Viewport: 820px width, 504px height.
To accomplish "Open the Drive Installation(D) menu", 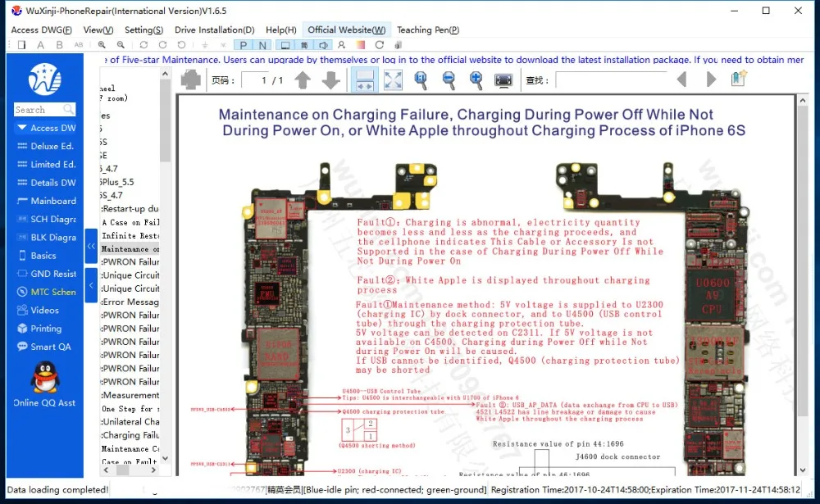I will pyautogui.click(x=214, y=30).
